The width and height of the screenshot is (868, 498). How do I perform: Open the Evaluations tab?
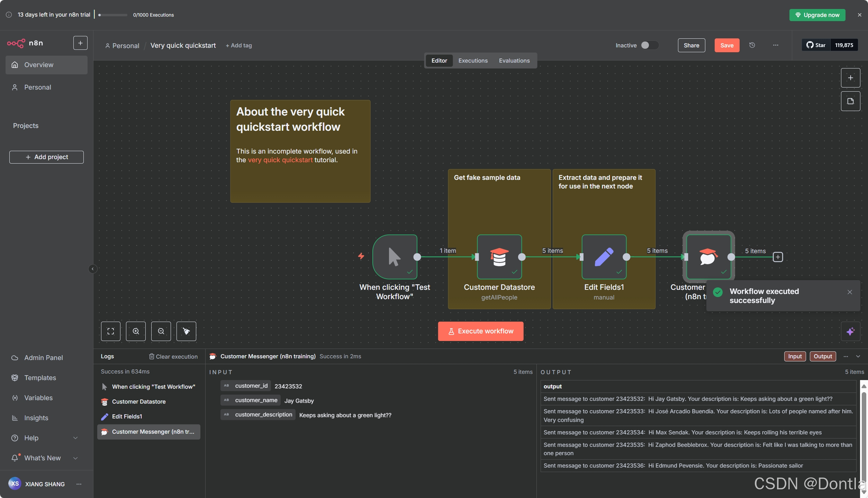point(514,61)
